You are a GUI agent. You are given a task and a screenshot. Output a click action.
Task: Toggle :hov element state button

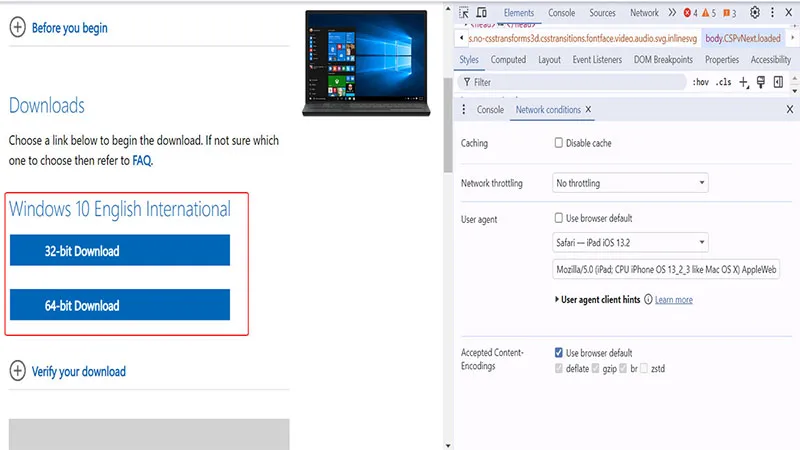tap(701, 82)
